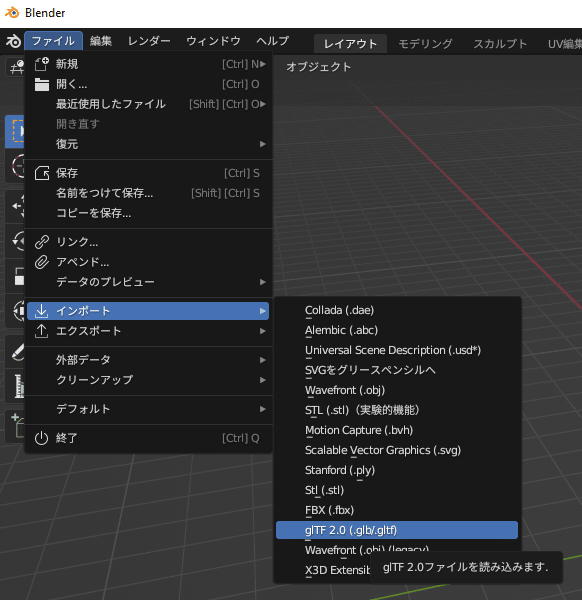Choose 開く... to open a file

click(x=148, y=84)
